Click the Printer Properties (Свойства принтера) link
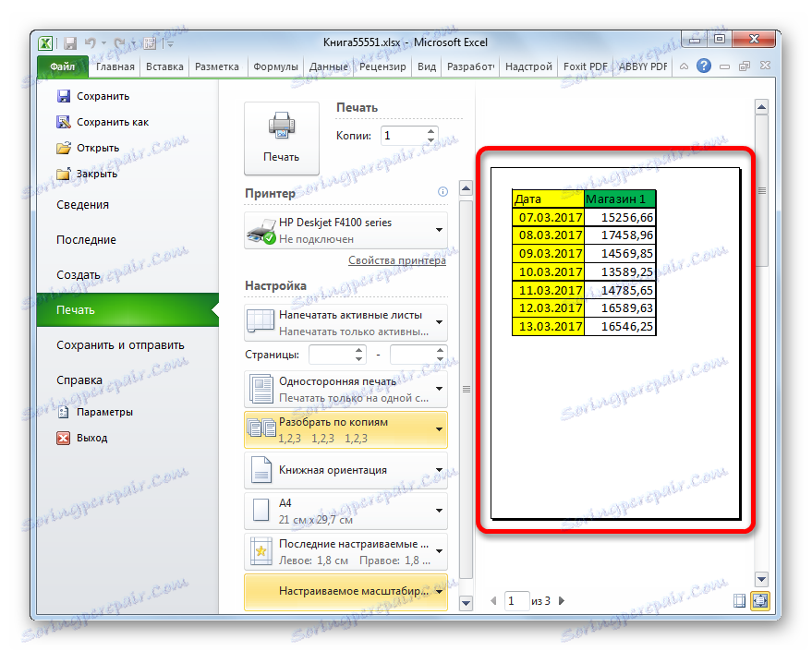812x651 pixels. (396, 260)
